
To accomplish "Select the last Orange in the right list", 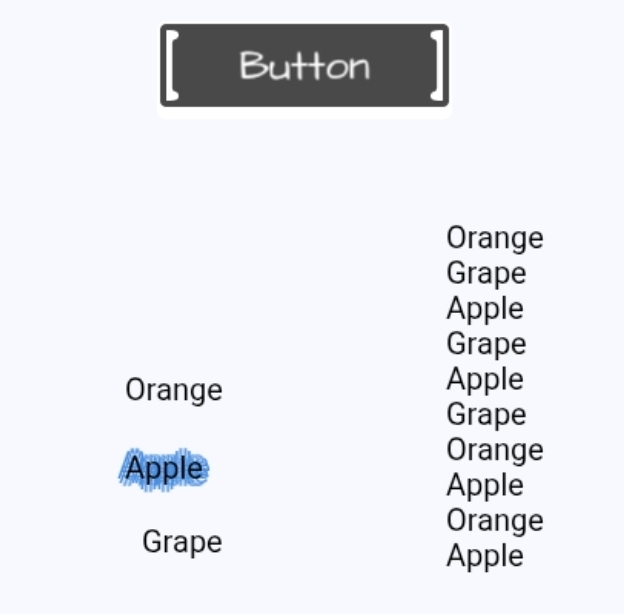I will coord(494,520).
